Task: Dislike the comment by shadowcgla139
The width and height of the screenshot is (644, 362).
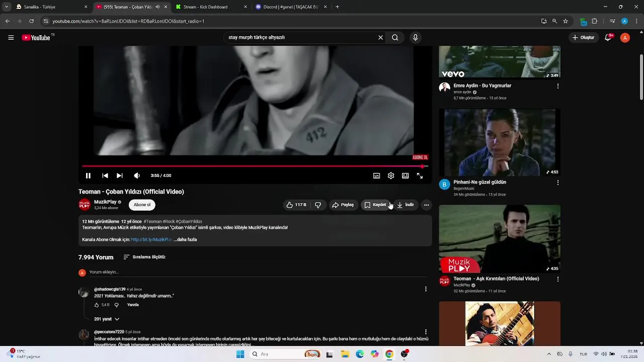Action: point(116,305)
